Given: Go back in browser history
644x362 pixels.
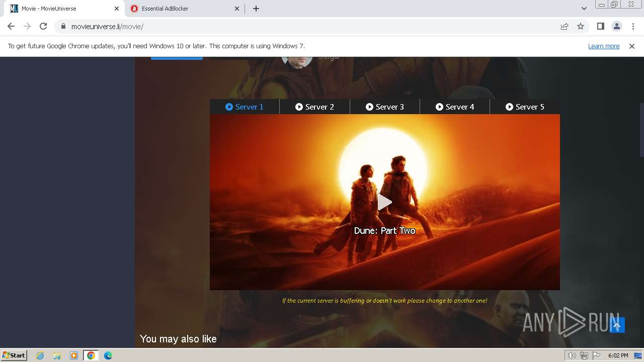Looking at the screenshot, I should [x=11, y=27].
